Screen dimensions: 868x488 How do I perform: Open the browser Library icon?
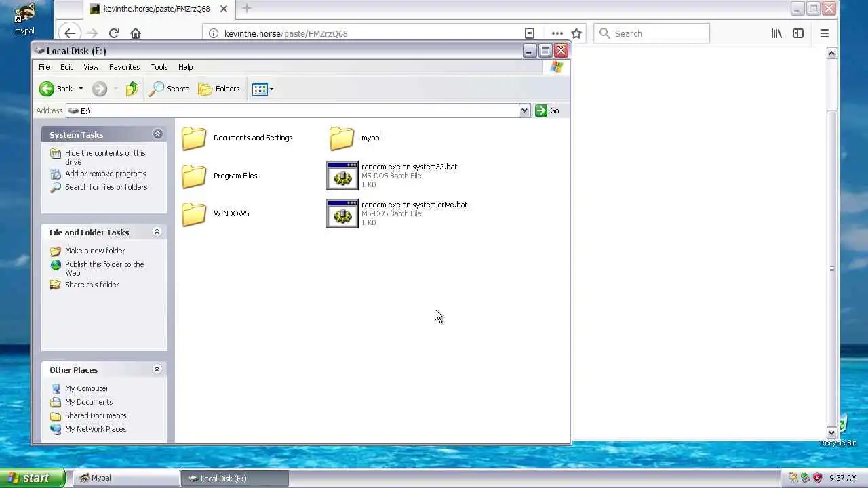click(776, 33)
